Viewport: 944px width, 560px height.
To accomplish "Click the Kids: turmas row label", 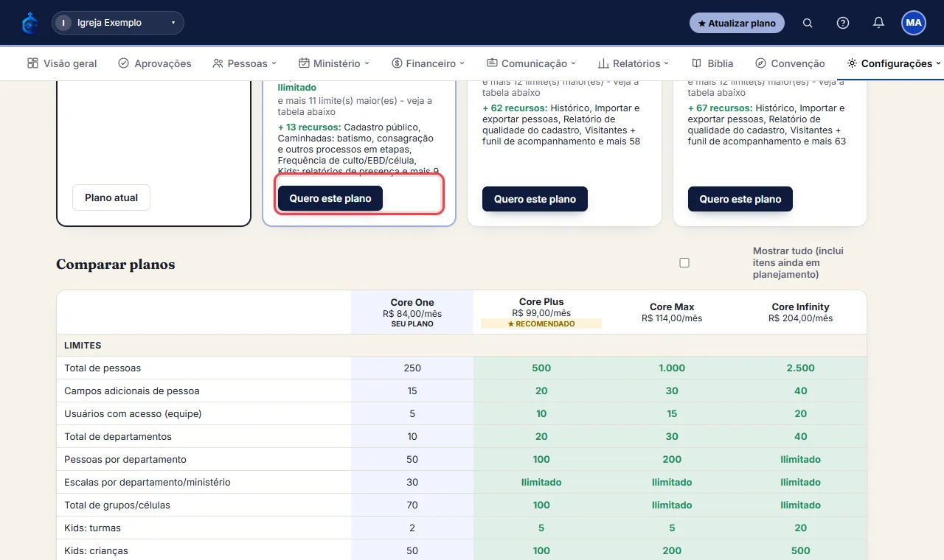I will 92,528.
